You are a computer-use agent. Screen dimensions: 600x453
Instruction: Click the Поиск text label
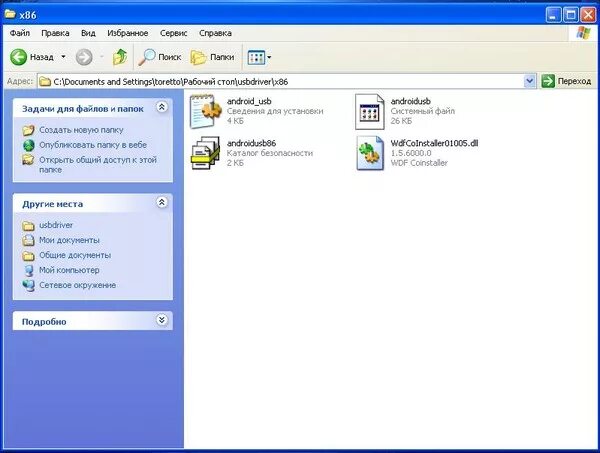(170, 57)
